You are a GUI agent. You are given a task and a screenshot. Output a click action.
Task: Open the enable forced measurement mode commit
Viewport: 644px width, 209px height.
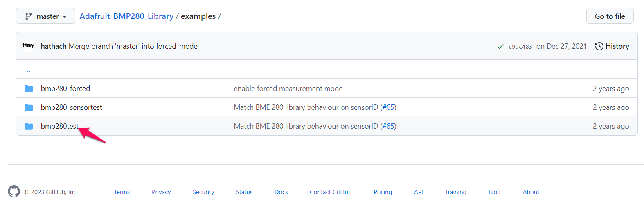[x=288, y=89]
